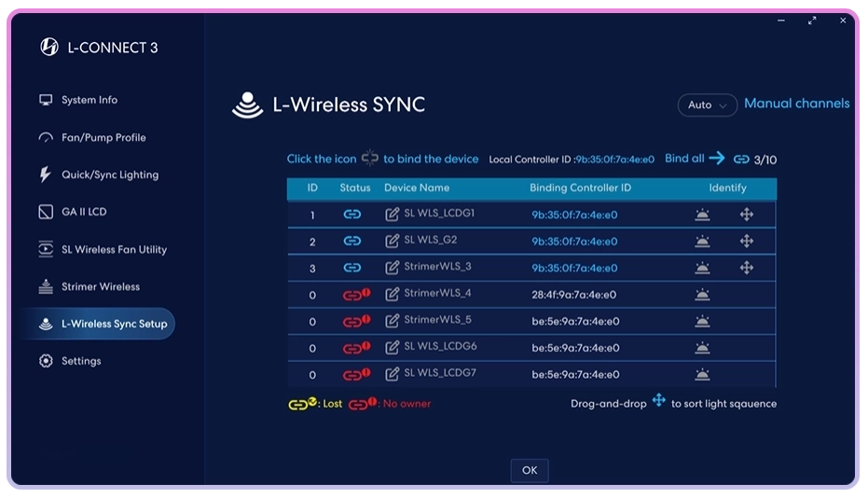Click the Device Name column header

point(417,187)
